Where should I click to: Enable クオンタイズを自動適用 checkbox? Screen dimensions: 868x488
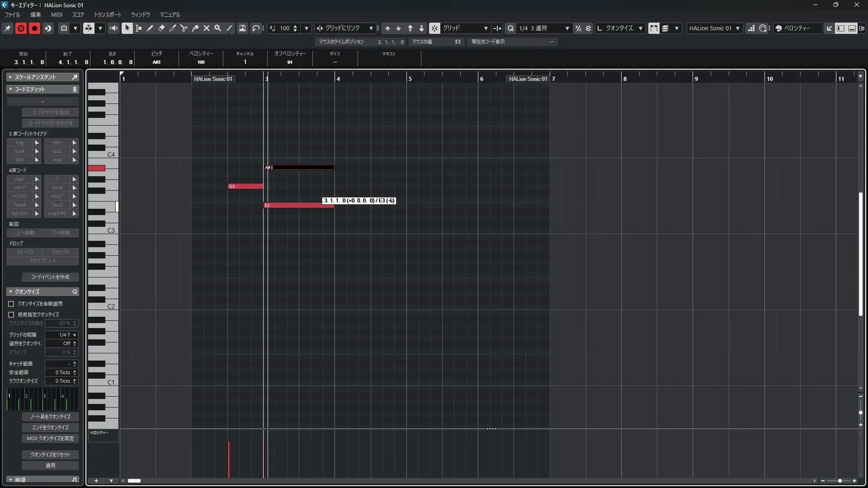click(x=11, y=304)
